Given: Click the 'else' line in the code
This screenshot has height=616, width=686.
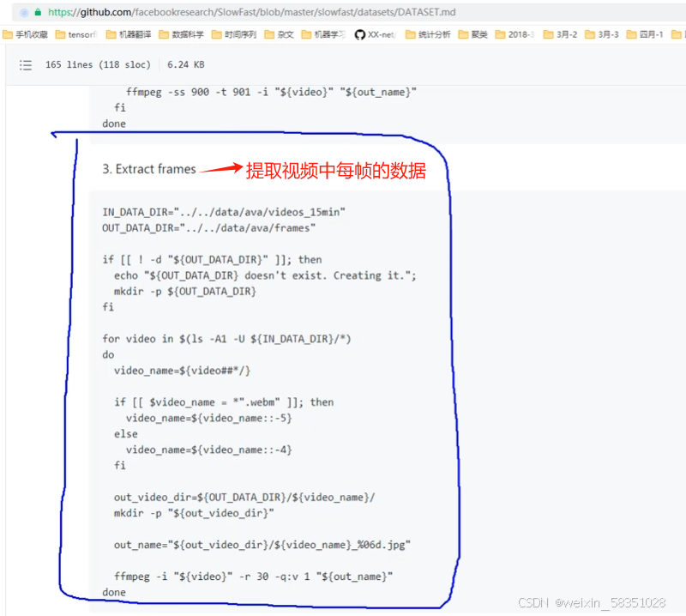Looking at the screenshot, I should pyautogui.click(x=126, y=434).
